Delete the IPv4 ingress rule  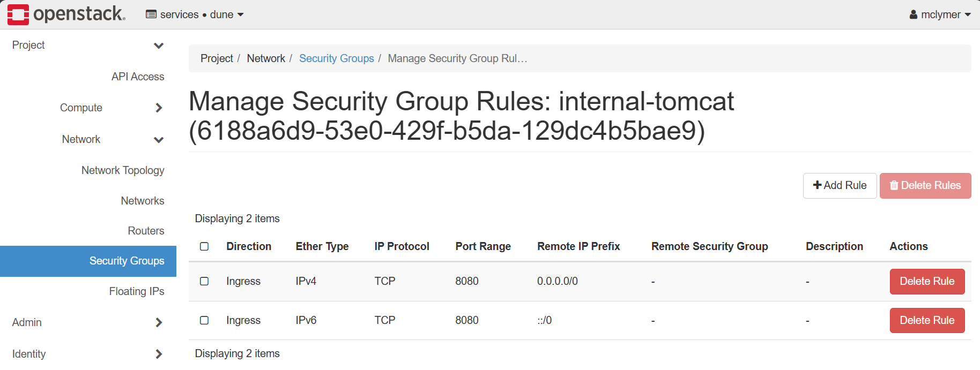927,282
